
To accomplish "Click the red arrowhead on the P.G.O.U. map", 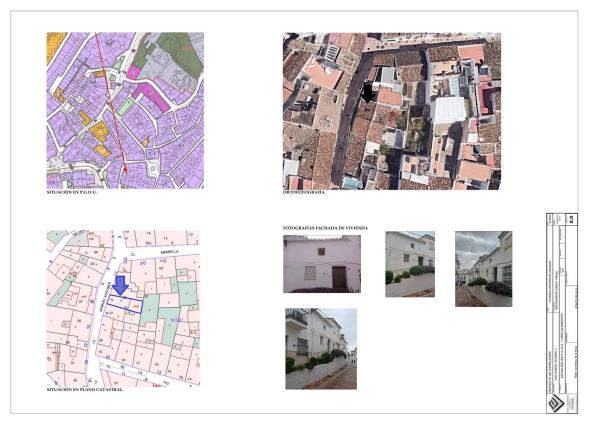I will [x=124, y=170].
